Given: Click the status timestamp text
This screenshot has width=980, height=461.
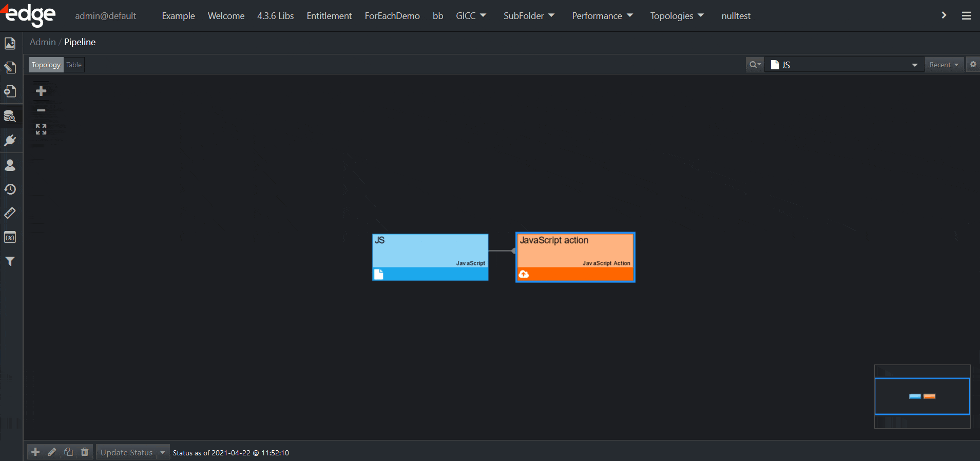Looking at the screenshot, I should pyautogui.click(x=231, y=453).
